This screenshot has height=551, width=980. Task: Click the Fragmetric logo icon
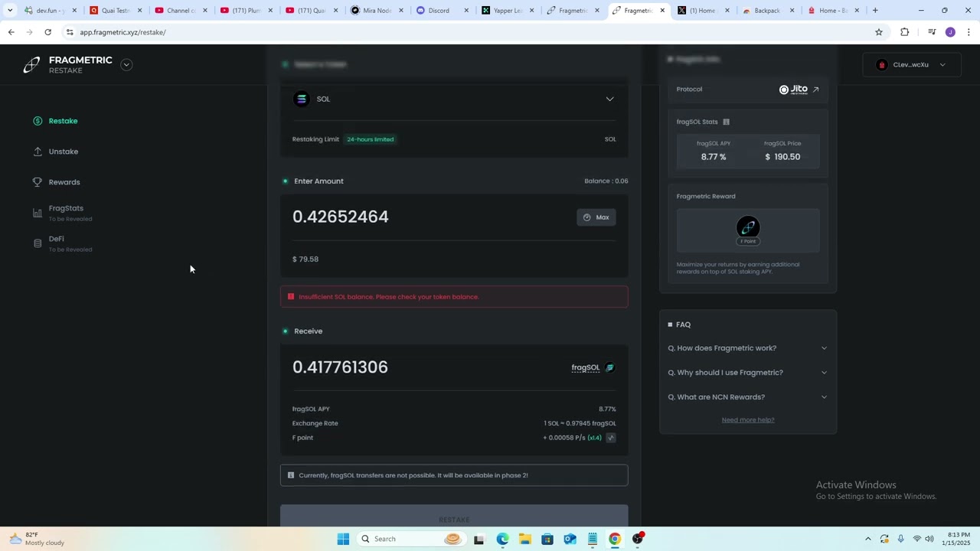[x=31, y=65]
